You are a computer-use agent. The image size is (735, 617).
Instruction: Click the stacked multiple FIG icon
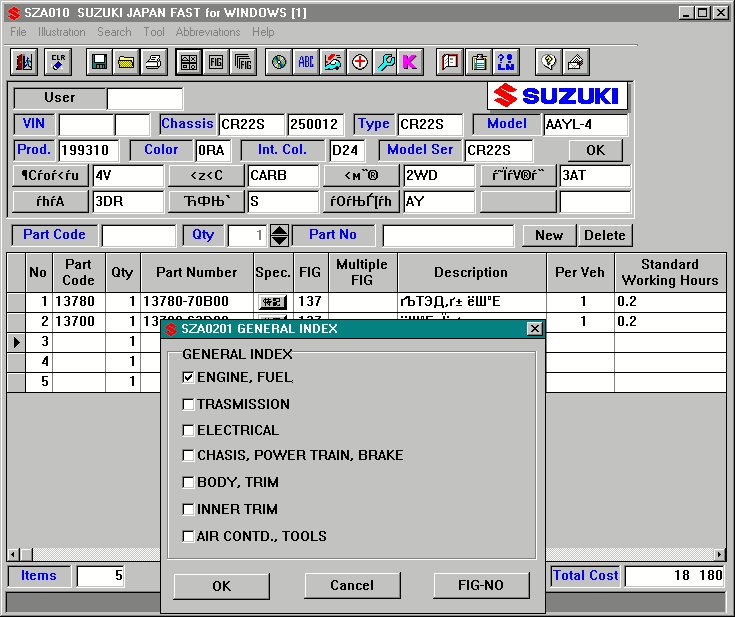[243, 62]
